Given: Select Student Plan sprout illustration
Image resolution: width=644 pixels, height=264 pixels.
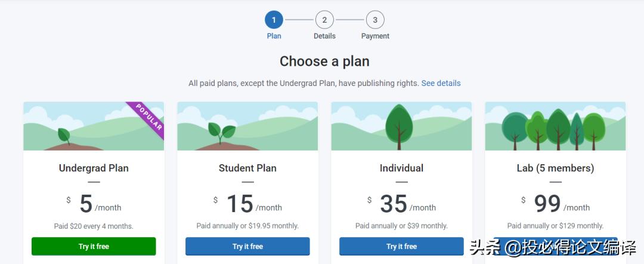Looking at the screenshot, I should [x=222, y=131].
